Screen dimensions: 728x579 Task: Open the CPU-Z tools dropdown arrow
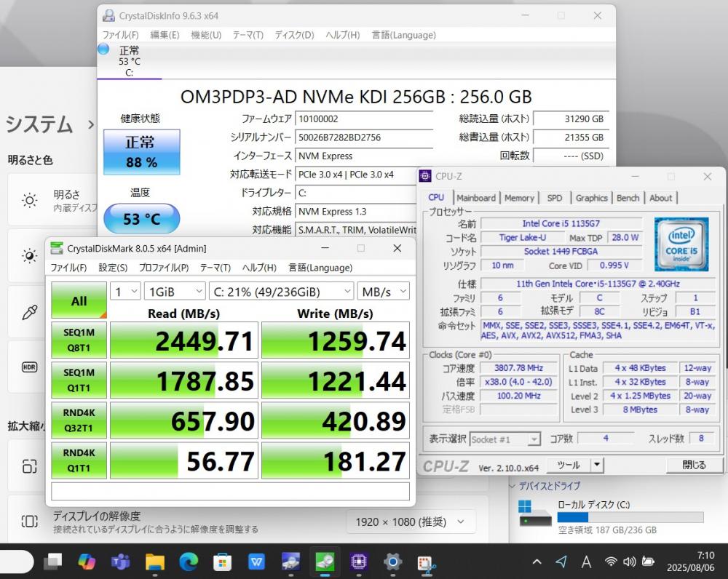coord(597,464)
